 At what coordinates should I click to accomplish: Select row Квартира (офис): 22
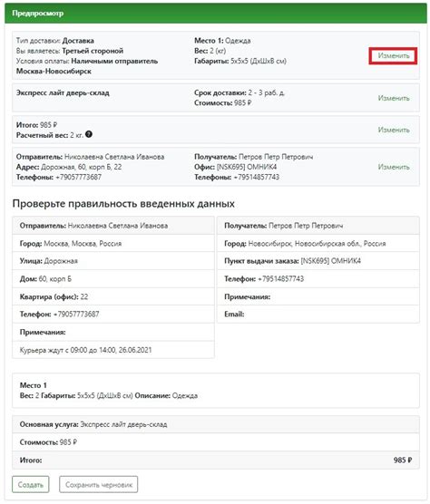click(x=113, y=296)
